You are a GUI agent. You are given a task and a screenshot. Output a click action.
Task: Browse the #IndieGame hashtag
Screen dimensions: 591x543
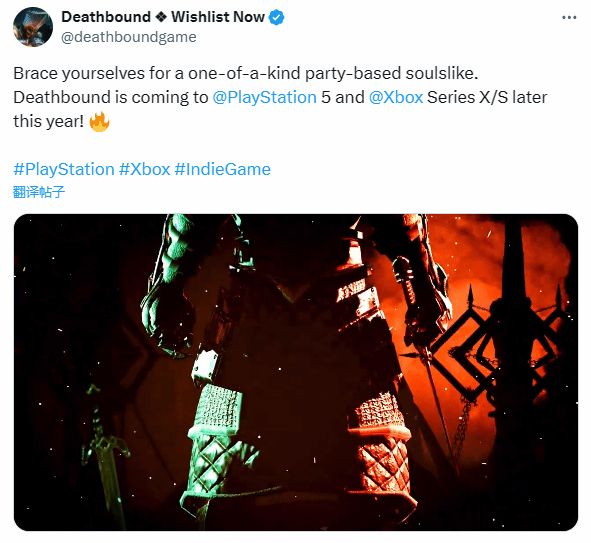pyautogui.click(x=223, y=170)
